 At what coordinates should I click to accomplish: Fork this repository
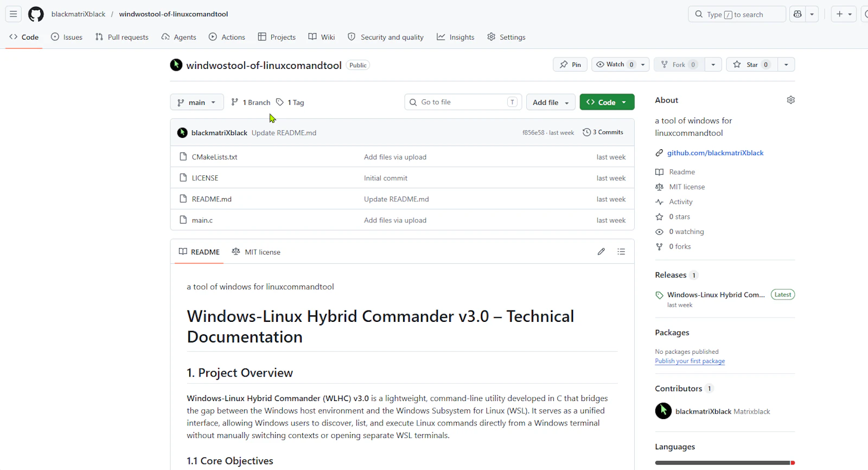click(x=679, y=65)
